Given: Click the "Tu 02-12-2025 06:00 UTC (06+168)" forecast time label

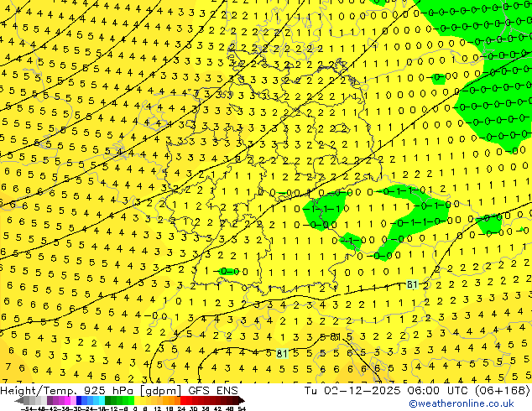Looking at the screenshot, I should tap(417, 390).
